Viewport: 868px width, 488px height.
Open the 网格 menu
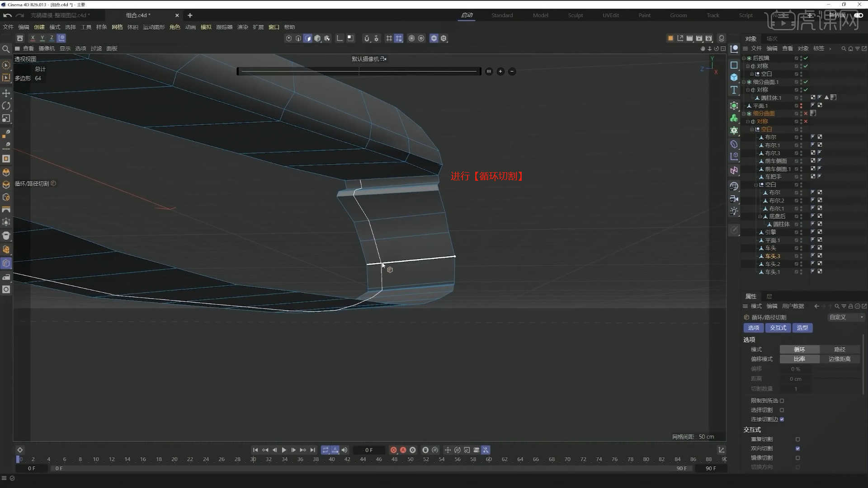(x=117, y=27)
